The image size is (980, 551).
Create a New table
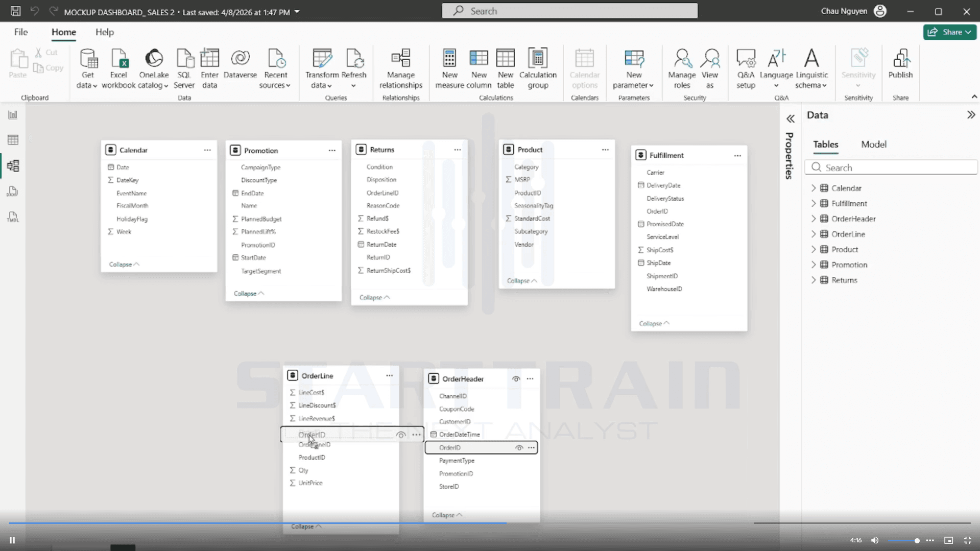pos(506,68)
